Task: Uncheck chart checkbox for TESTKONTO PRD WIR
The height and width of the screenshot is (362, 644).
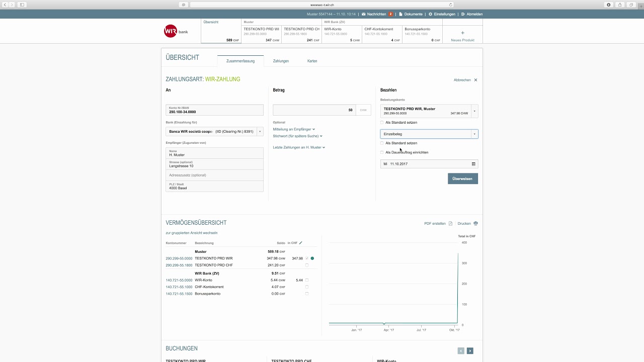Action: click(x=307, y=258)
